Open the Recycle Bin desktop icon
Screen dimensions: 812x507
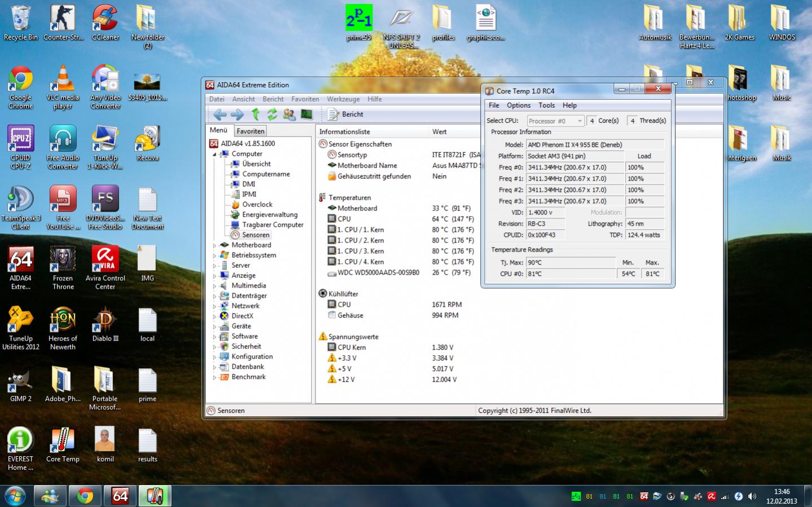click(21, 23)
